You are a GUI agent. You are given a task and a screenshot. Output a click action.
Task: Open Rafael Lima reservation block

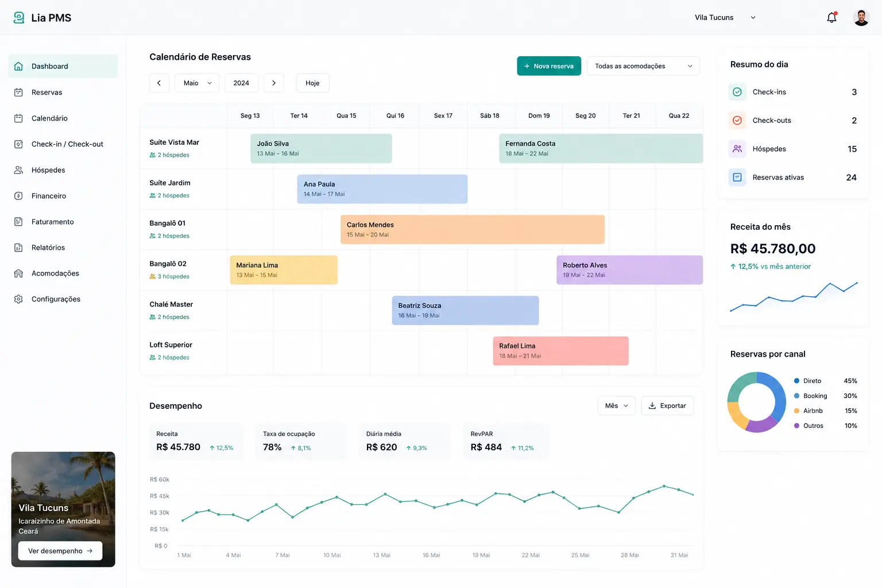pyautogui.click(x=560, y=351)
